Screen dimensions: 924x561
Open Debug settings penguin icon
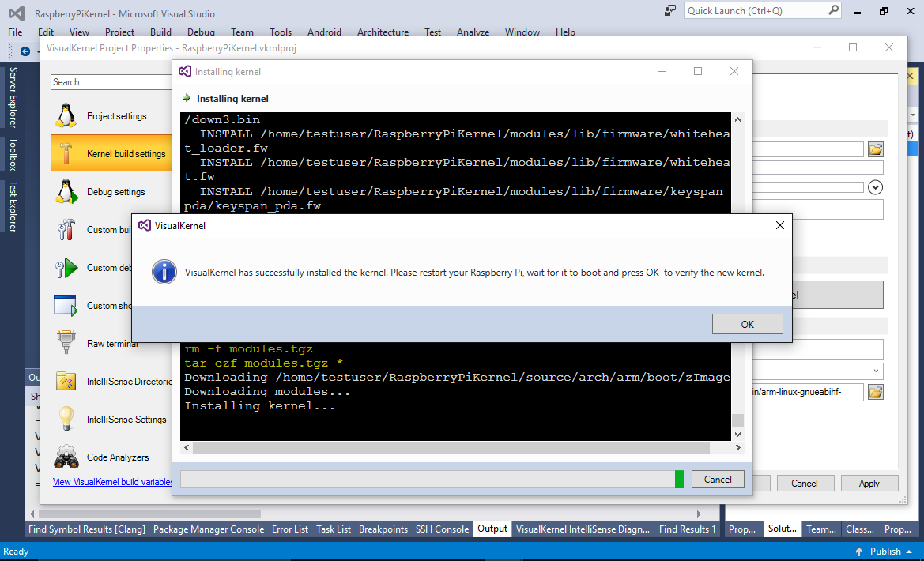tap(66, 191)
